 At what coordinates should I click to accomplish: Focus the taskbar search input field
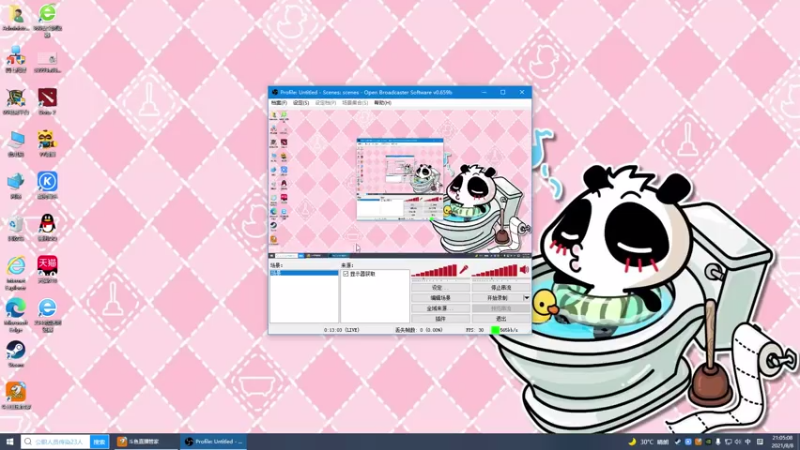[x=56, y=442]
